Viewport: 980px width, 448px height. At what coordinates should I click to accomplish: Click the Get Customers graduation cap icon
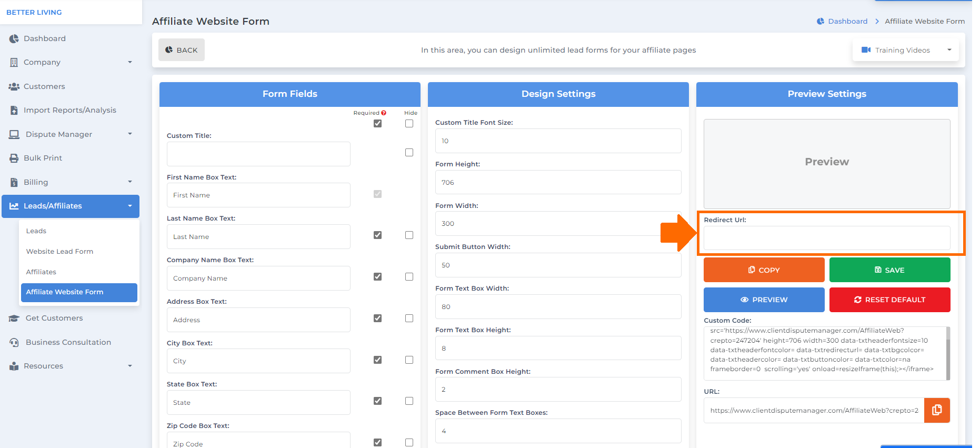(x=14, y=318)
